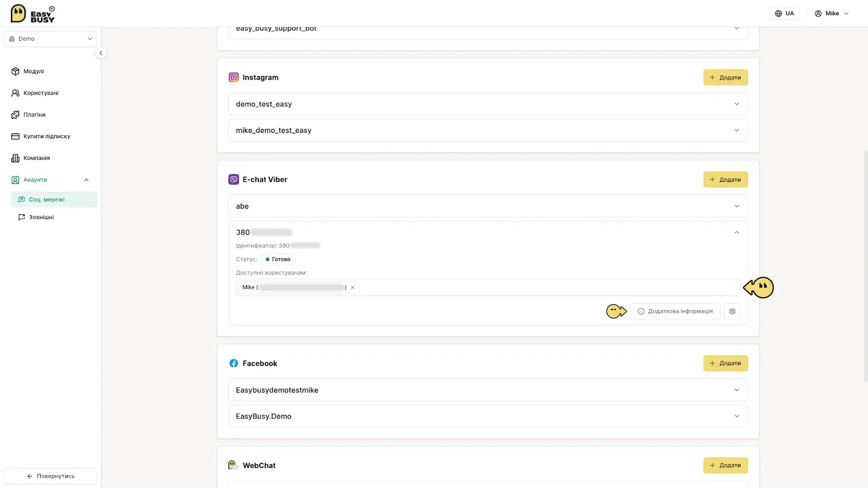Collapse the 380 Viber account details
This screenshot has height=488, width=868.
737,233
